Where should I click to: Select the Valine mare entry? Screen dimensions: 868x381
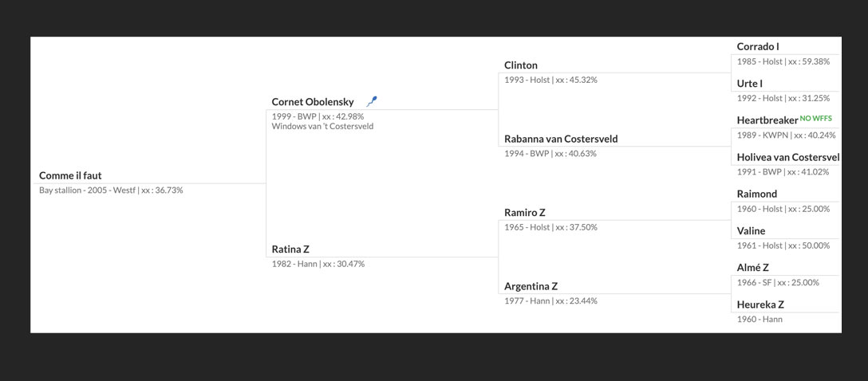click(x=751, y=231)
